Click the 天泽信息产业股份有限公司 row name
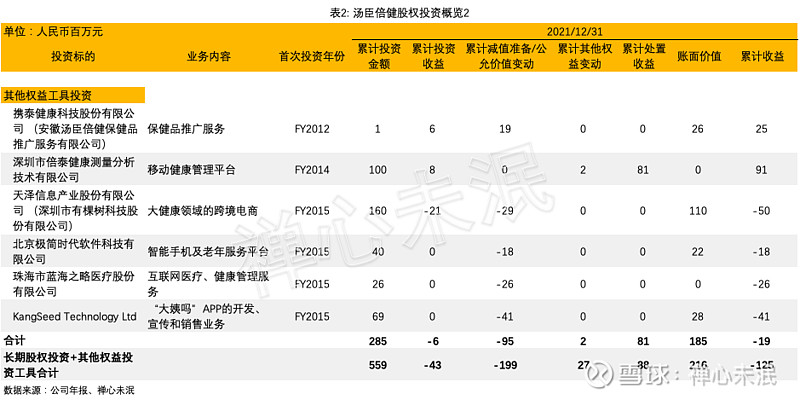Viewport: 800px width, 400px height. point(76,210)
